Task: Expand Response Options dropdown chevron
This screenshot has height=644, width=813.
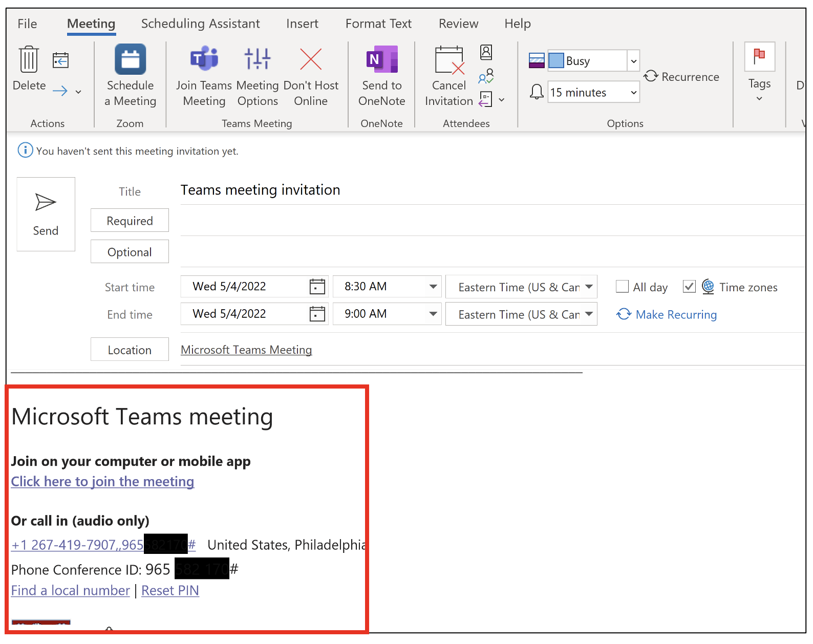Action: tap(502, 100)
